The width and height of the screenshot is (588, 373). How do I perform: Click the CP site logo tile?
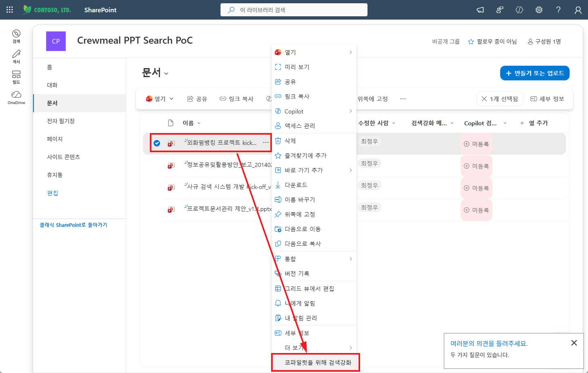pos(56,41)
